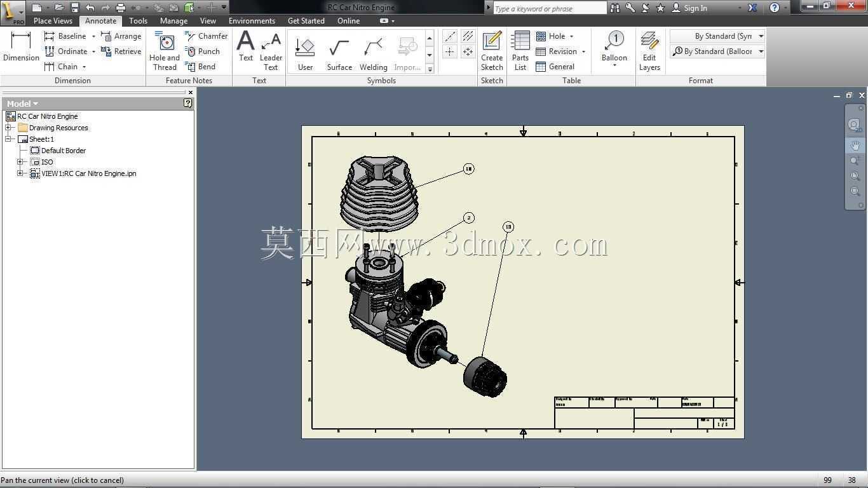The height and width of the screenshot is (488, 868).
Task: Open file using the folder icon
Action: coord(59,8)
